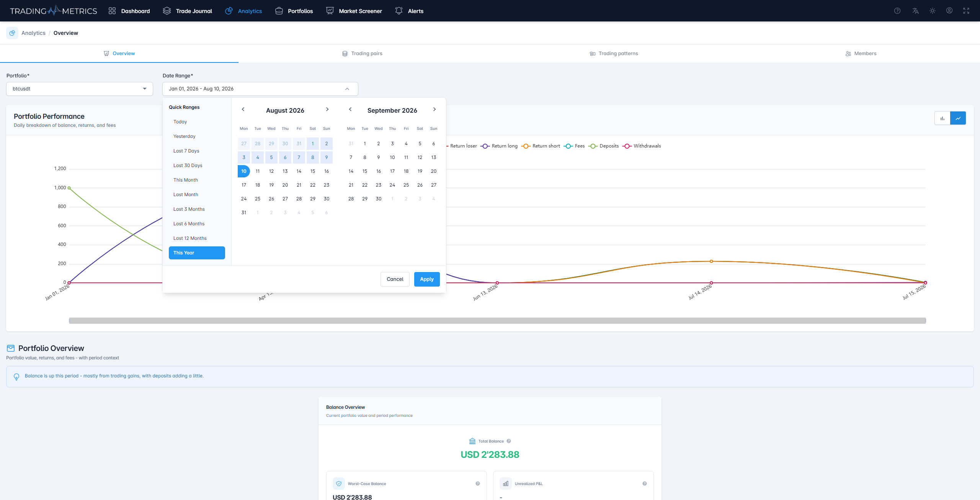Hide the Deposits series in legend
Image resolution: width=980 pixels, height=500 pixels.
[604, 146]
